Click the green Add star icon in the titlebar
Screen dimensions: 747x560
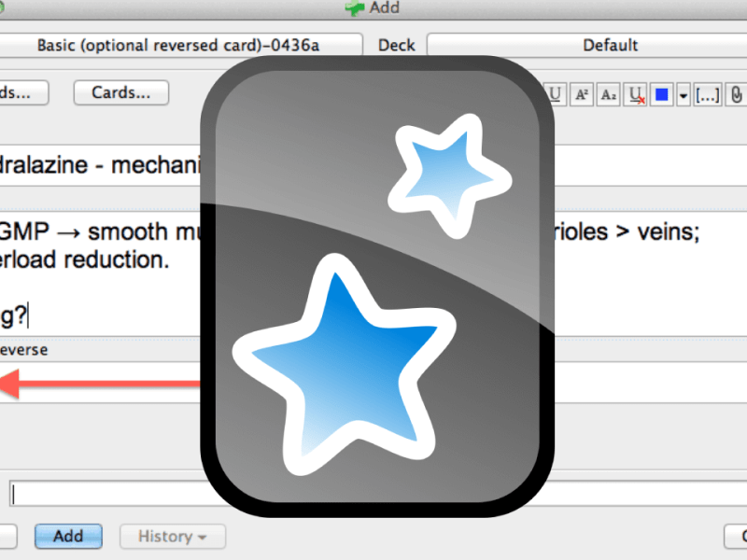pos(356,8)
